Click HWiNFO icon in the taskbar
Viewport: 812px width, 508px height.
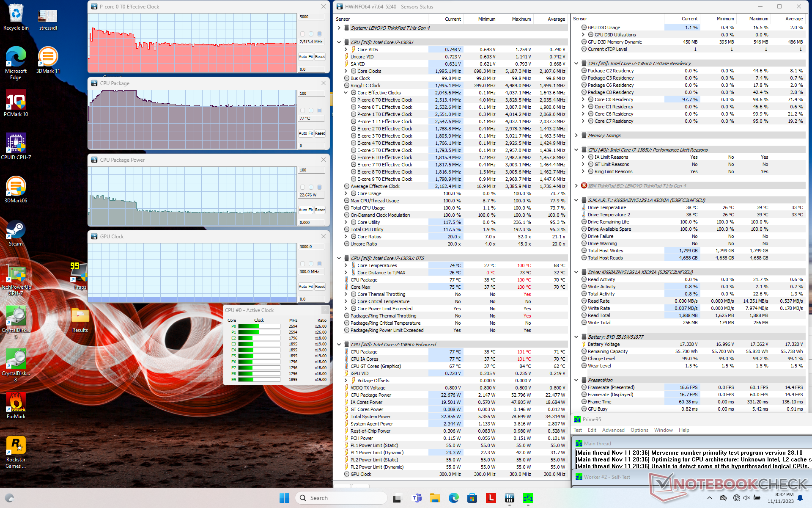(509, 498)
